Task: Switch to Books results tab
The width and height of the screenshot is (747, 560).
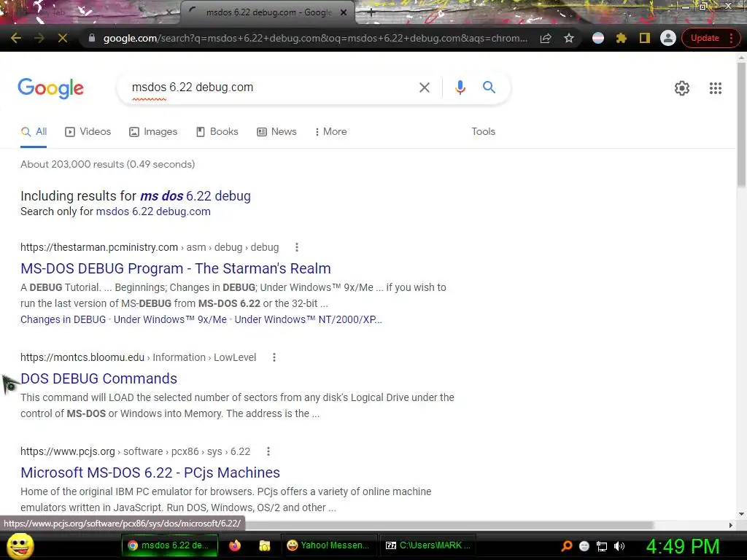Action: (x=217, y=132)
